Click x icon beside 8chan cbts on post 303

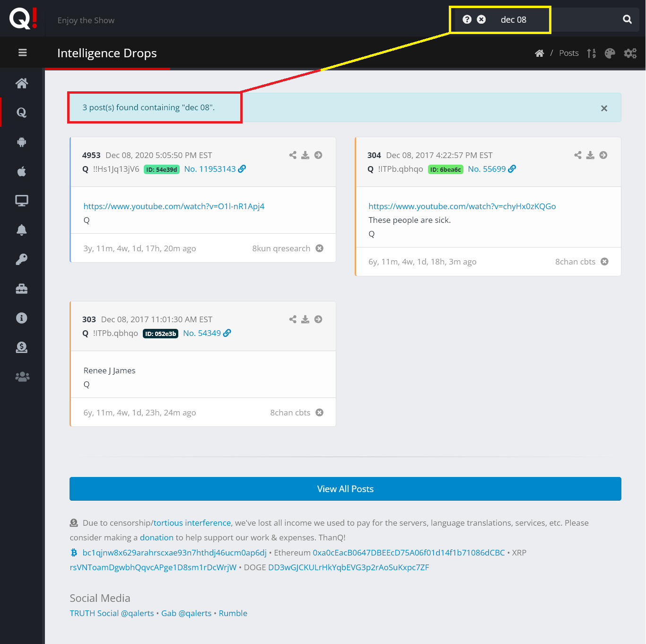(320, 413)
